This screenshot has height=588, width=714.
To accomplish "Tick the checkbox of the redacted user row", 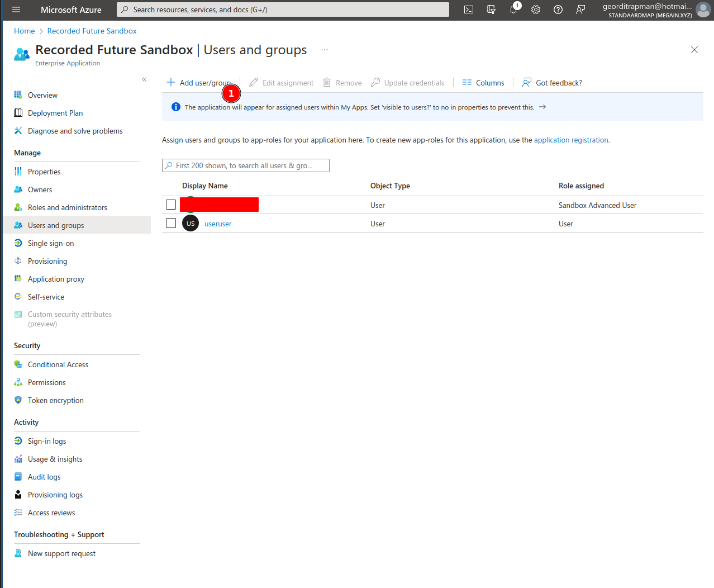I will click(x=171, y=205).
